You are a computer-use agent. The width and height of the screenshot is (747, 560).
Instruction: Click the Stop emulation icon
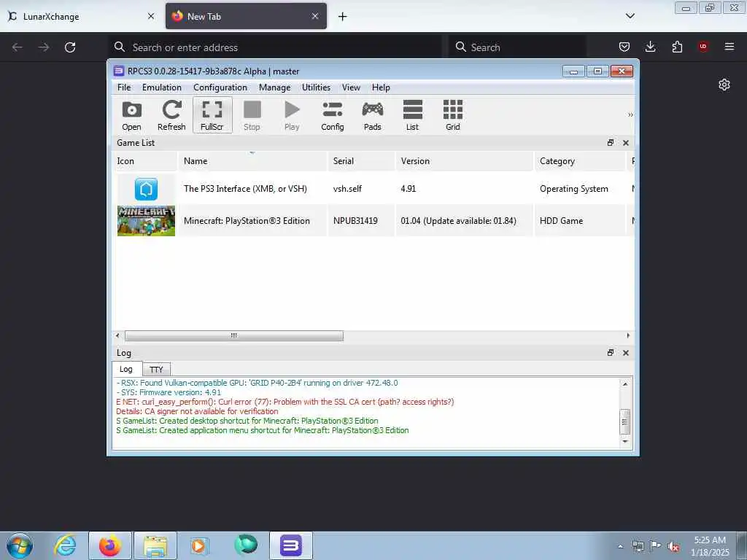[x=252, y=115]
